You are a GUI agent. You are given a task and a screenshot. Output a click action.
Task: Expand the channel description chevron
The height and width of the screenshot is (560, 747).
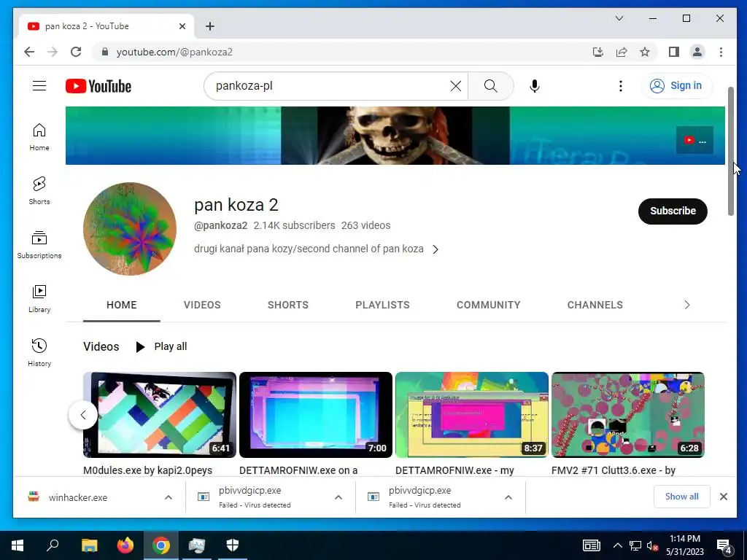coord(436,249)
